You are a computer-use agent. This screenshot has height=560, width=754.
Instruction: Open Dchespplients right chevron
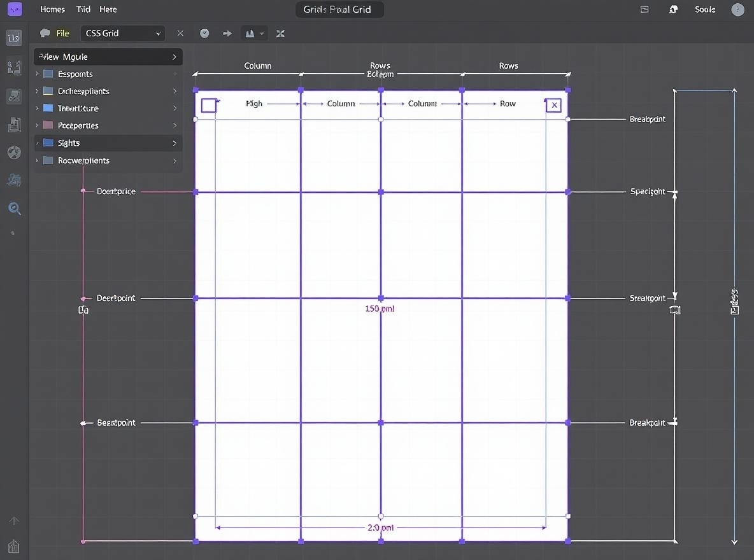tap(175, 91)
